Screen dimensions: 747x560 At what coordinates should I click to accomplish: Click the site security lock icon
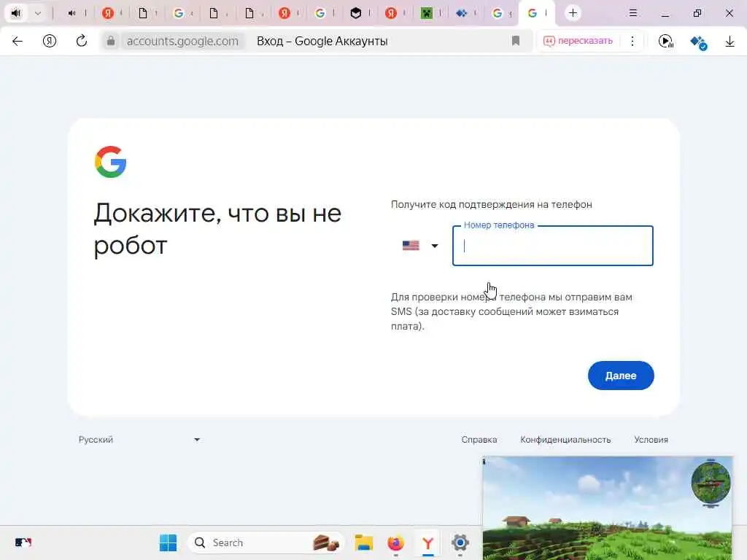coord(111,41)
